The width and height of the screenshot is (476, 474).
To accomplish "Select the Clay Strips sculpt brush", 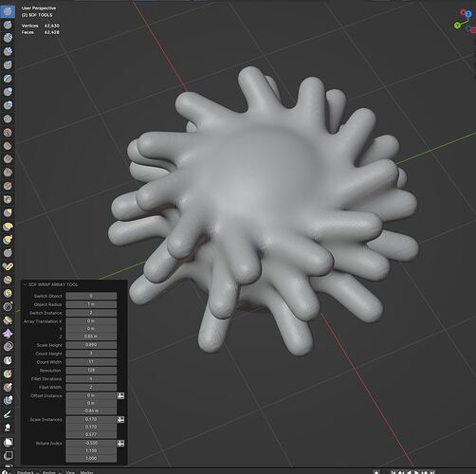I will (8, 51).
